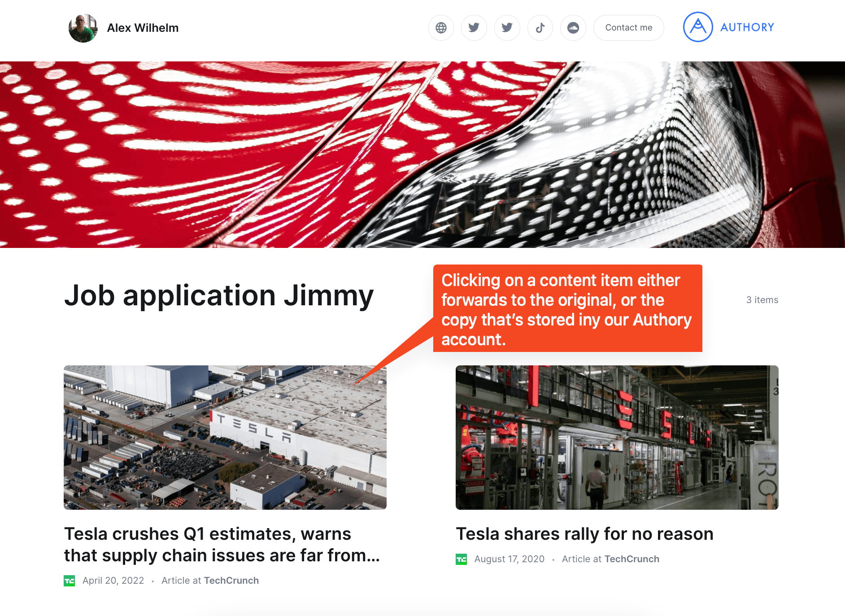This screenshot has width=845, height=616.
Task: Open the Tesla factory interior thumbnail
Action: (617, 437)
